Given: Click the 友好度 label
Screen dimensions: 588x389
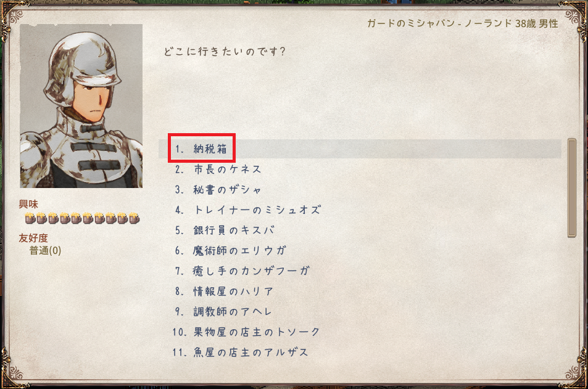Looking at the screenshot, I should [x=33, y=238].
